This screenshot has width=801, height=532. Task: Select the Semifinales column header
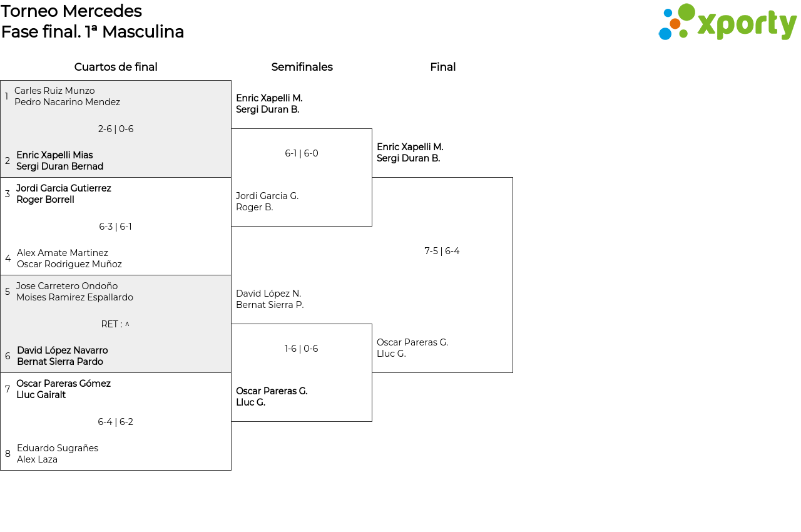[x=302, y=67]
